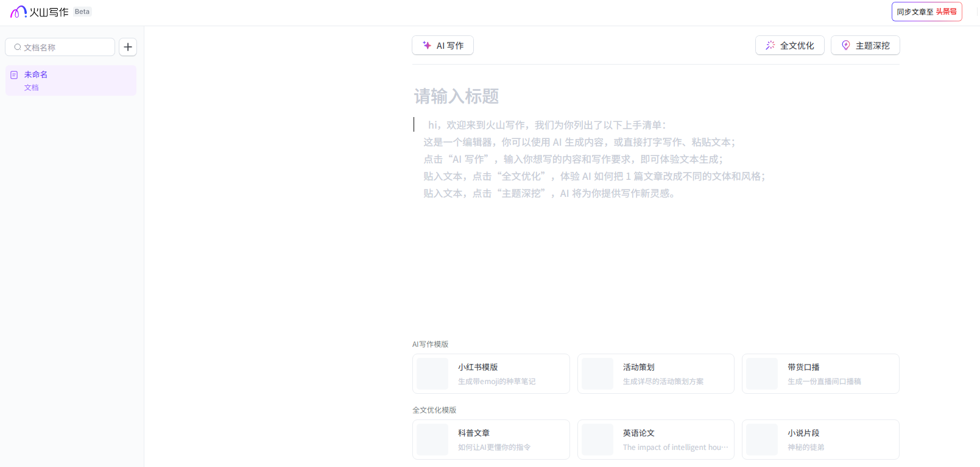Click the plus icon to add document
The height and width of the screenshot is (467, 980).
coord(128,47)
